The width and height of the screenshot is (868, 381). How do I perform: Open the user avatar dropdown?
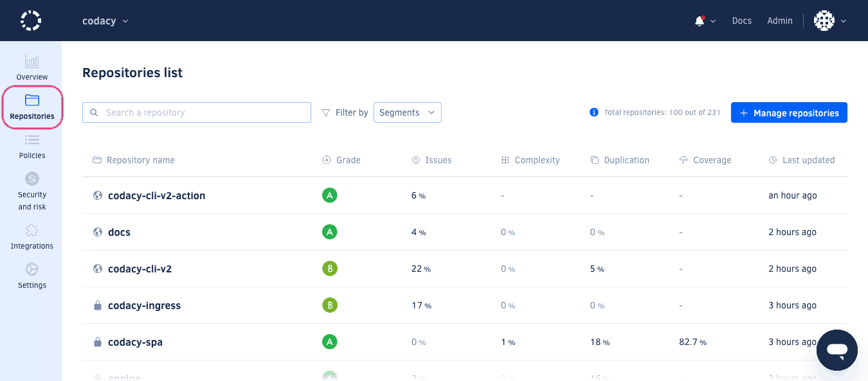(829, 20)
